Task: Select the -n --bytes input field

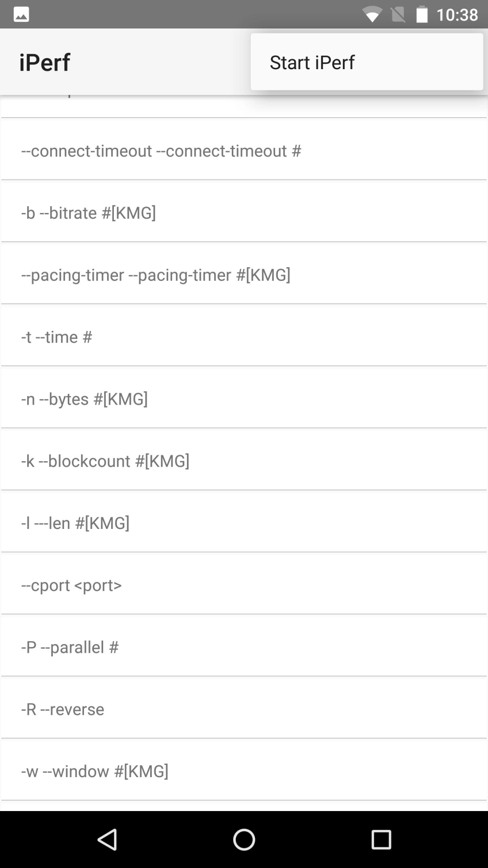Action: coord(244,398)
